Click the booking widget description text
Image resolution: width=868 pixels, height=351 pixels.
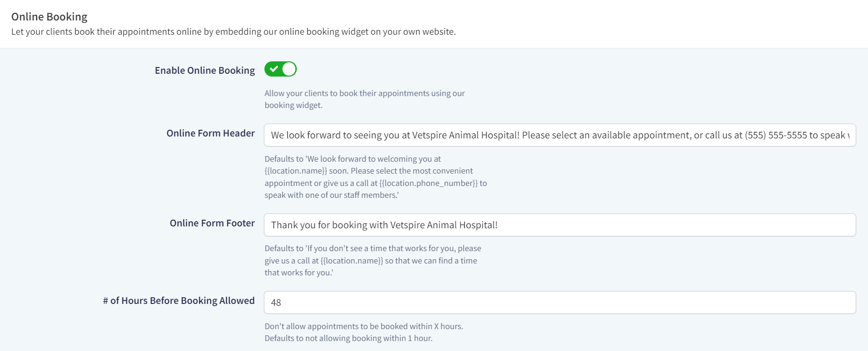[x=365, y=98]
